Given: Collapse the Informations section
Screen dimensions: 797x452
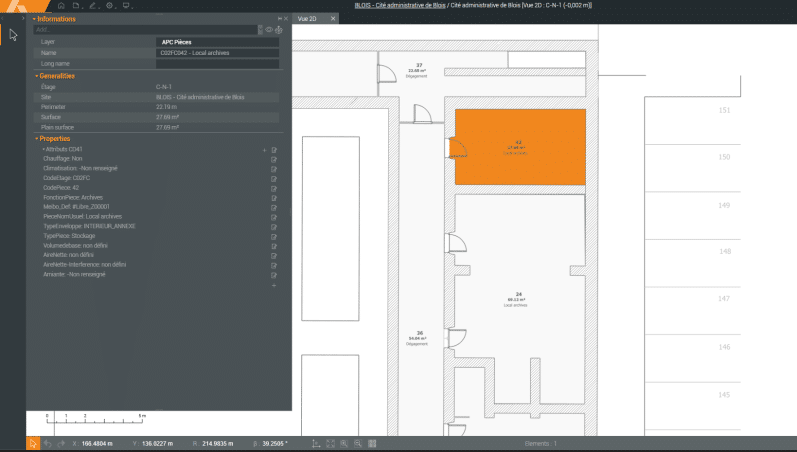Looking at the screenshot, I should click(x=34, y=19).
